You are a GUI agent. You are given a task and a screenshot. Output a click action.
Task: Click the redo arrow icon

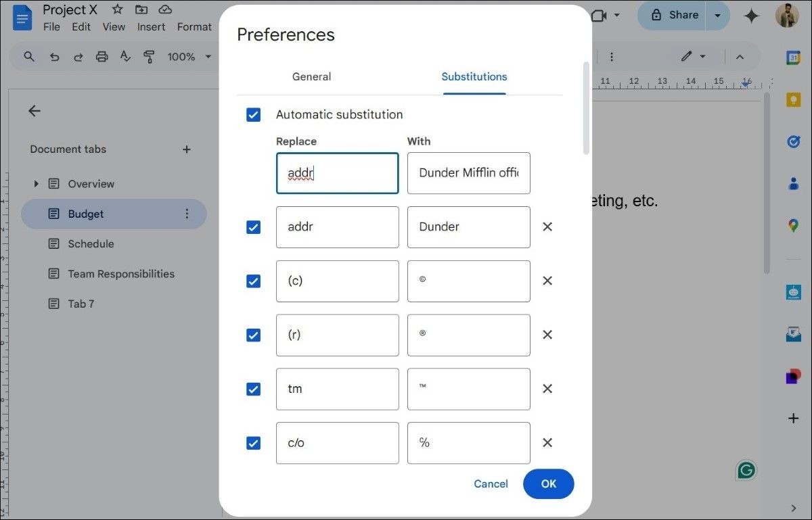78,57
